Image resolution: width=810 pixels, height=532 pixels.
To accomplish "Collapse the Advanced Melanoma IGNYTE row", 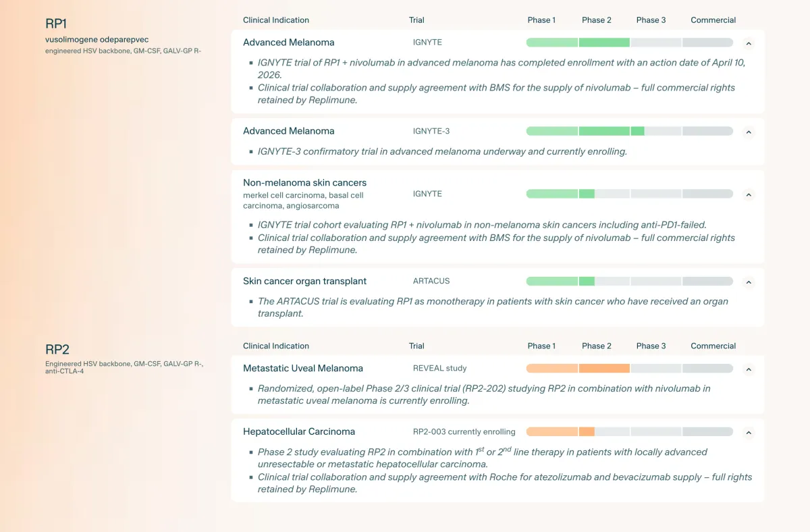I will (x=748, y=43).
